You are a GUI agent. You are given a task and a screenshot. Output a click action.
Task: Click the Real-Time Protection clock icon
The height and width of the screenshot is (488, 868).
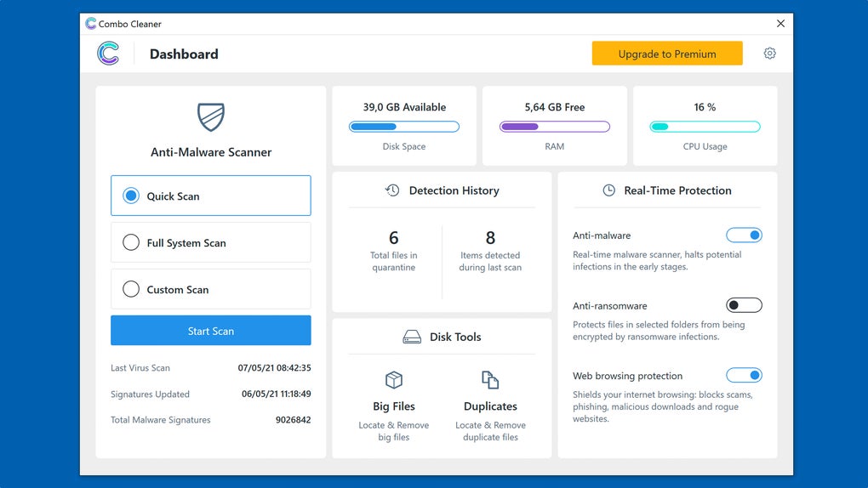(x=608, y=190)
